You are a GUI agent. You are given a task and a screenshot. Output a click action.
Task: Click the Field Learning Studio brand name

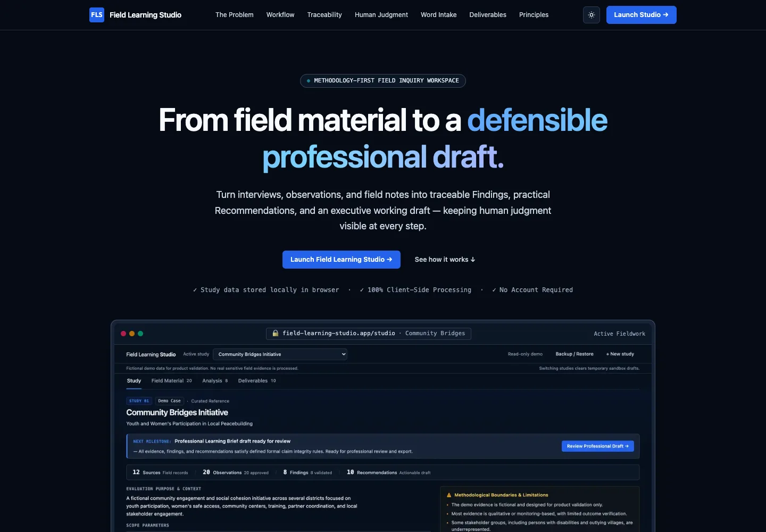click(x=145, y=15)
